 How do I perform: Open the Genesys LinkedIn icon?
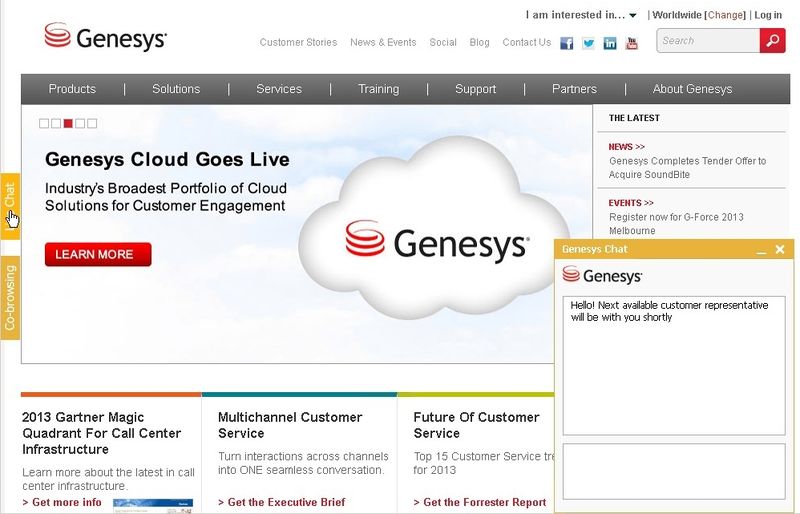coord(610,43)
